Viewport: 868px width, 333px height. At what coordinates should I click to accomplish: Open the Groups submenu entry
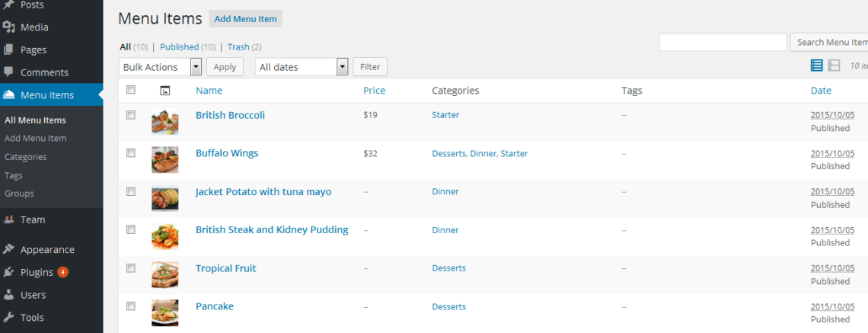click(x=19, y=194)
